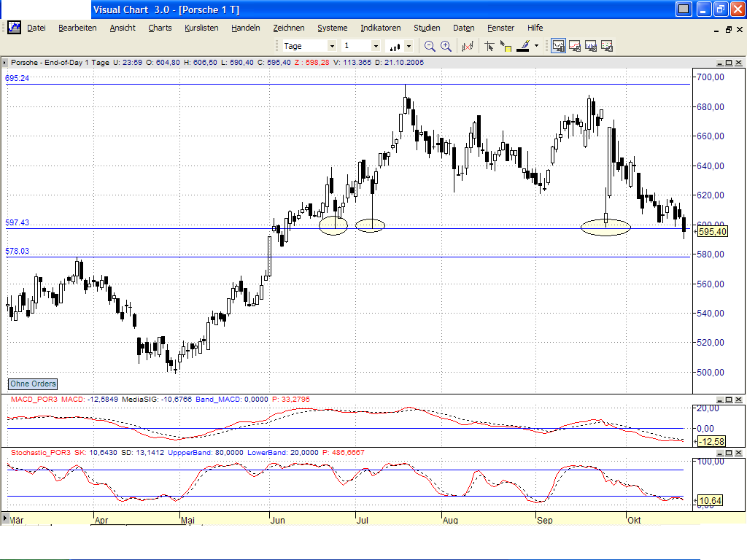The height and width of the screenshot is (560, 747).
Task: Switch to chart window layout 4
Action: pyautogui.click(x=606, y=46)
